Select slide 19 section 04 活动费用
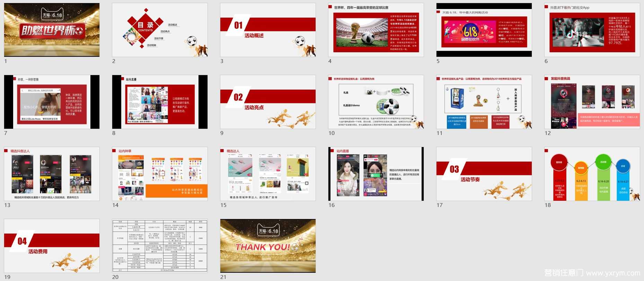The height and width of the screenshot is (281, 644). coord(52,246)
